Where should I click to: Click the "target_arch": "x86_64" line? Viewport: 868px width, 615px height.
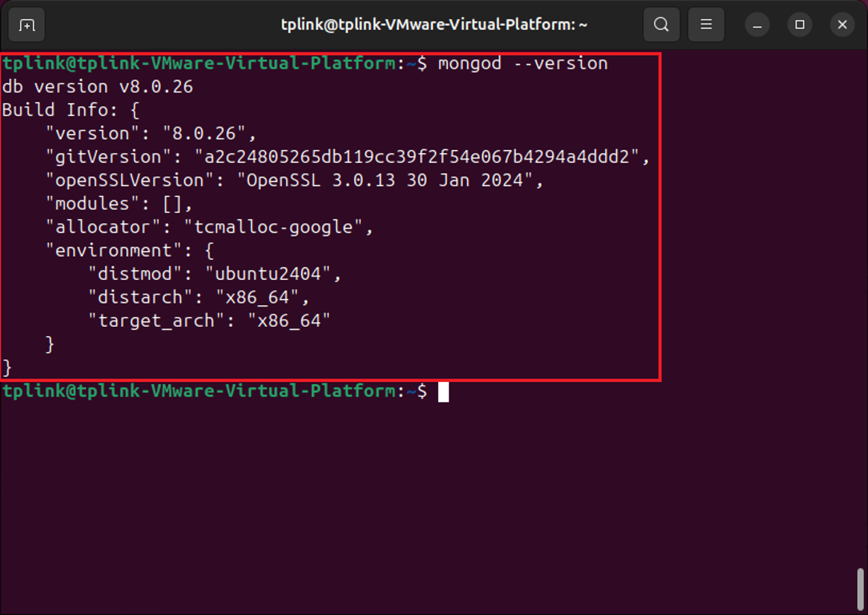(x=209, y=321)
